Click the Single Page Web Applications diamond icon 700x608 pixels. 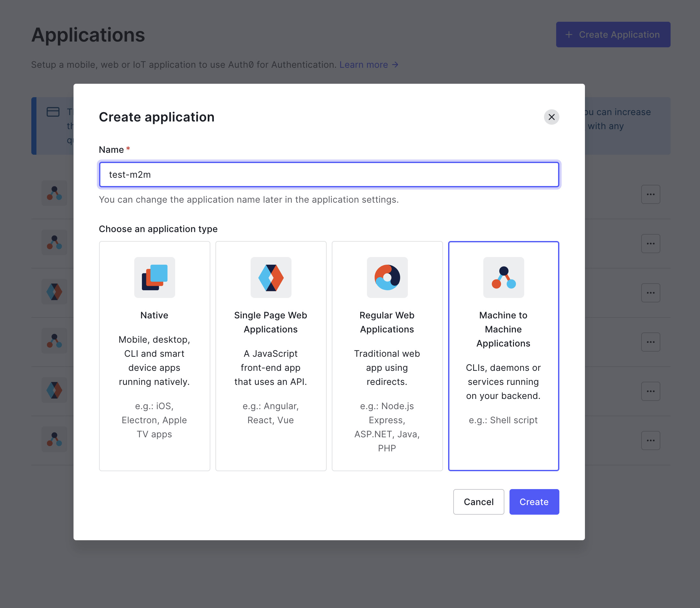click(x=270, y=277)
